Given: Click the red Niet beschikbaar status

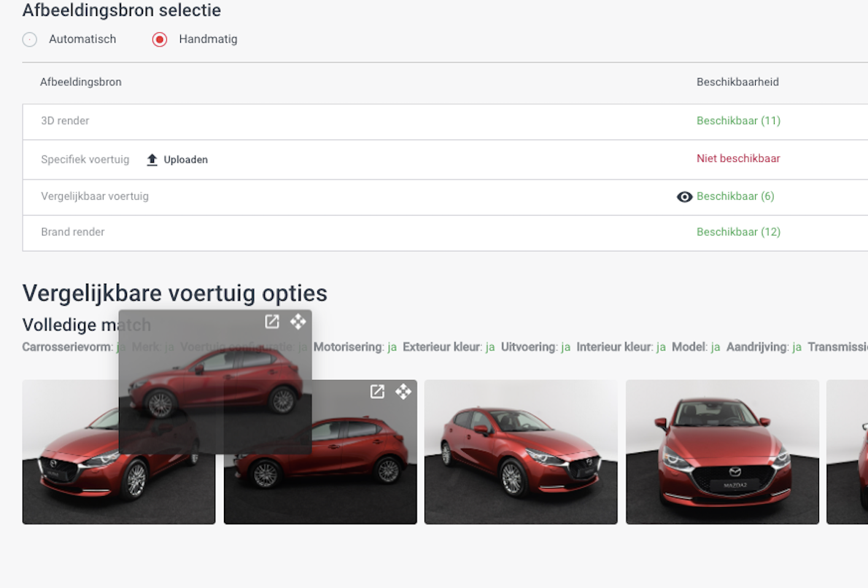Looking at the screenshot, I should [x=738, y=159].
